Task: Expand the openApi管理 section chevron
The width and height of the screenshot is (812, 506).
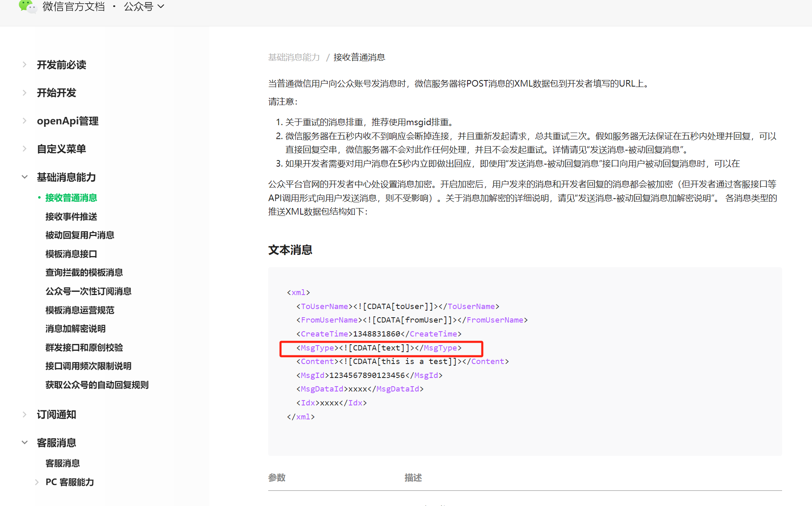Action: pos(25,121)
